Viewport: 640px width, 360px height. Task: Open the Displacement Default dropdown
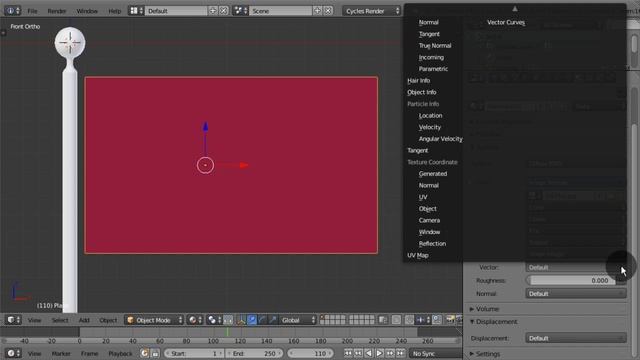[576, 338]
